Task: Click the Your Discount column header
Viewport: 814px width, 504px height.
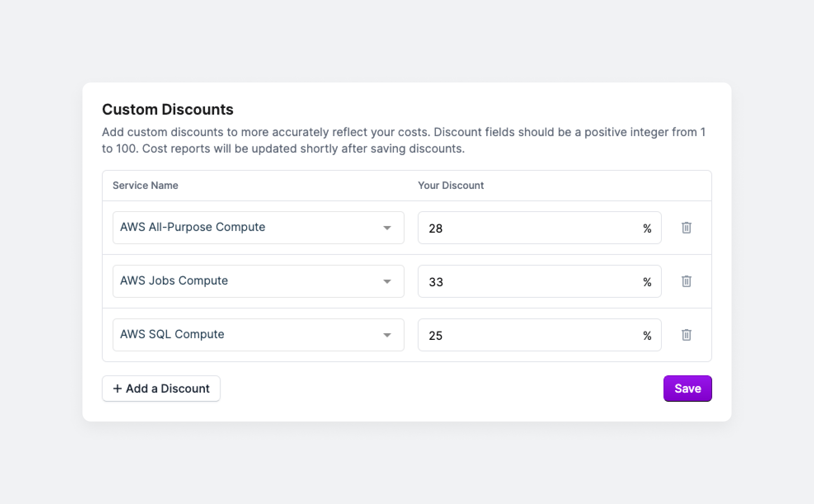Action: 451,185
